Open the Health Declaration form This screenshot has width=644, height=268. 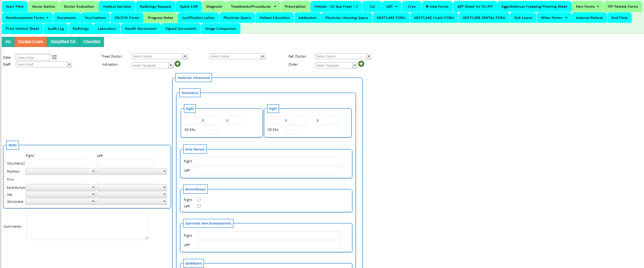point(141,29)
